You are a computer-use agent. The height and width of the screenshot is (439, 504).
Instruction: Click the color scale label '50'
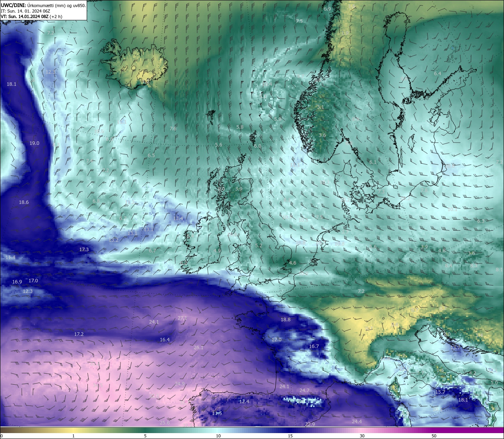coord(434,435)
